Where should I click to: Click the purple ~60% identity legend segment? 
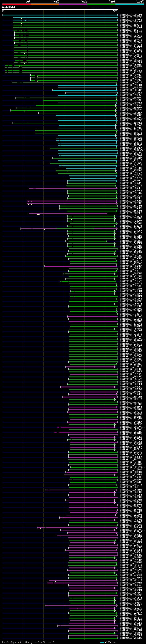[x=73, y=4]
